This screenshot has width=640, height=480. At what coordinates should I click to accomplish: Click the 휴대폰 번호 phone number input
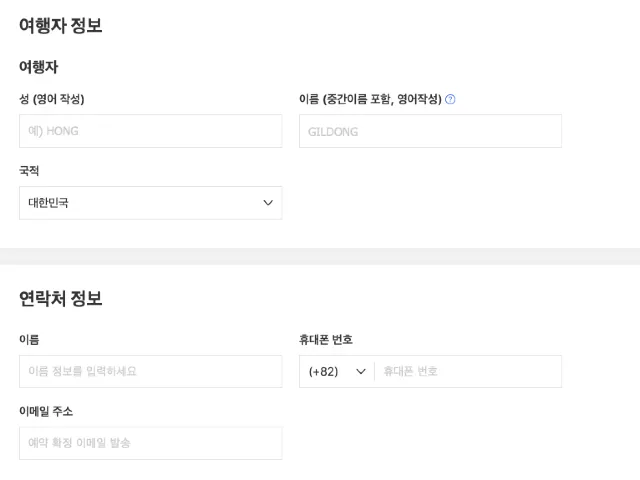point(466,372)
